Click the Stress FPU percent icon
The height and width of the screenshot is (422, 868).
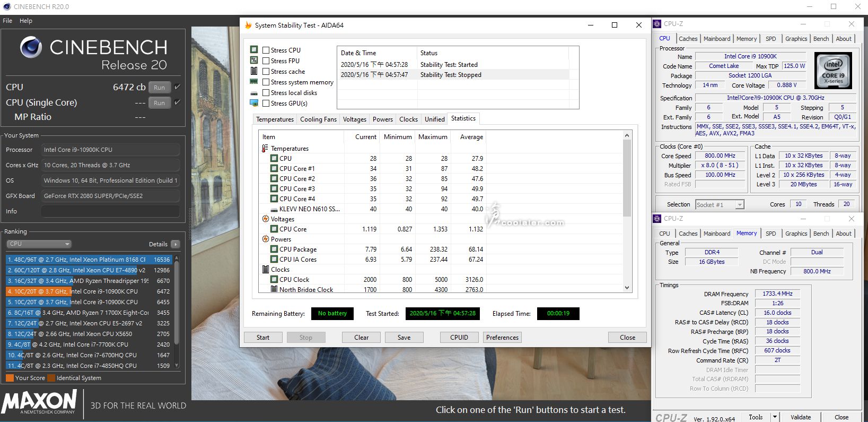pos(254,61)
